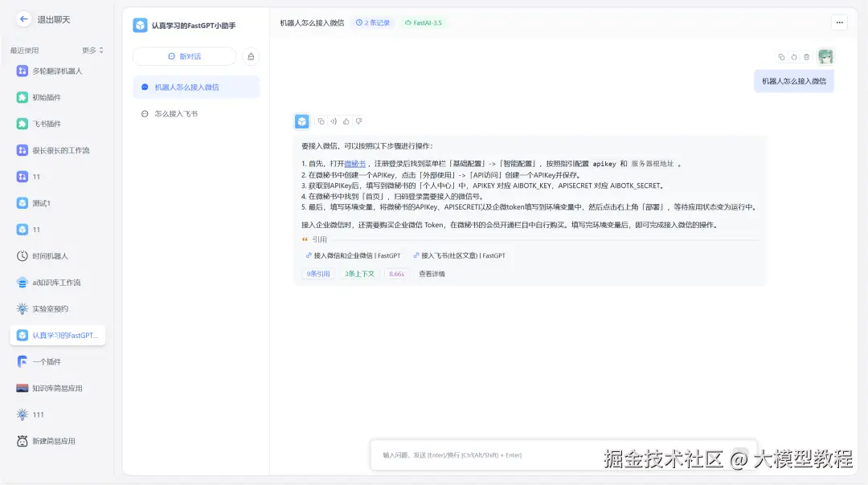
Task: Give thumbs down to the AI answer
Action: (x=358, y=121)
